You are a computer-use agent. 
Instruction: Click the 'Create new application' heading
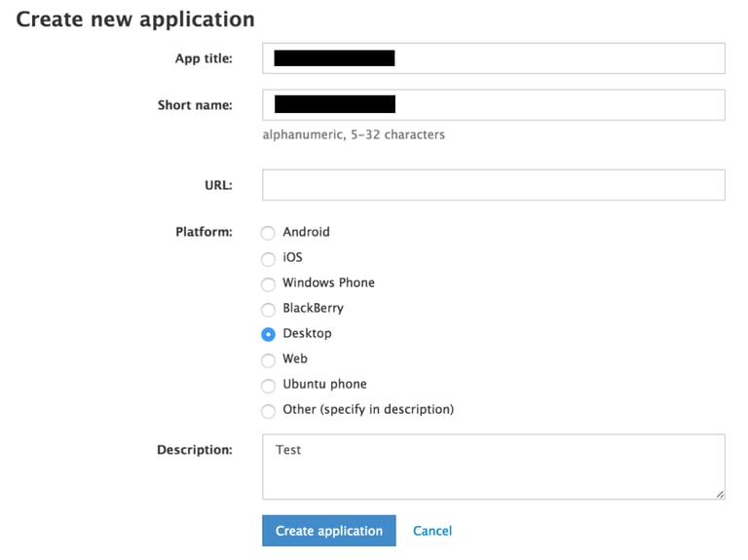click(x=135, y=19)
